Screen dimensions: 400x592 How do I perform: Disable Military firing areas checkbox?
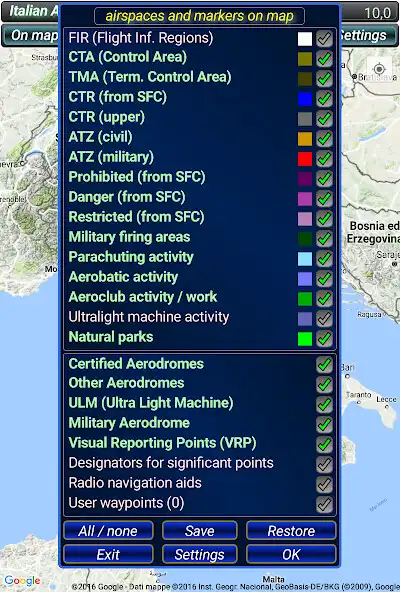coord(324,238)
